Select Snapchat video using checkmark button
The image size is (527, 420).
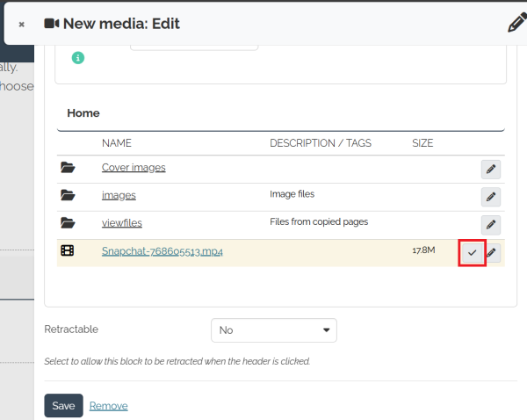click(x=472, y=253)
